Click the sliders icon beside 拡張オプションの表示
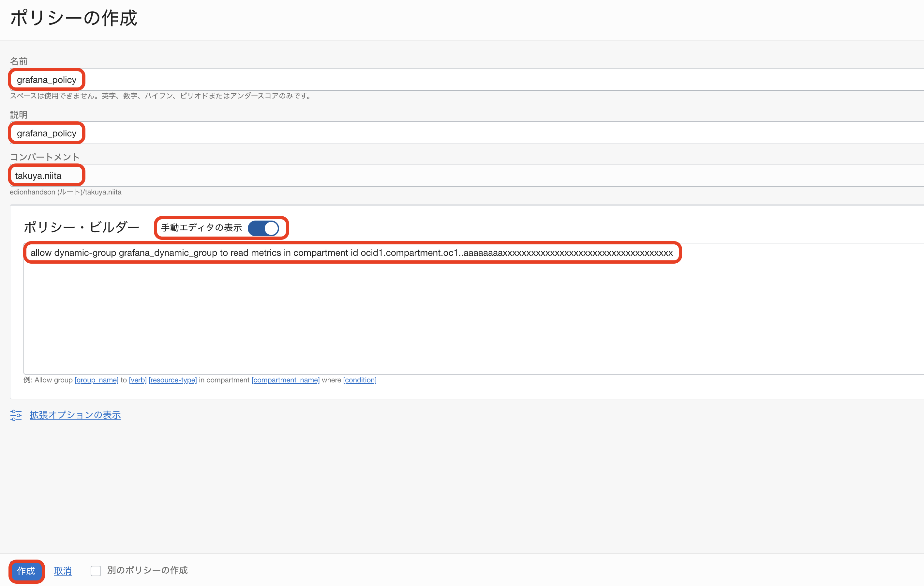The height and width of the screenshot is (586, 924). click(x=16, y=415)
